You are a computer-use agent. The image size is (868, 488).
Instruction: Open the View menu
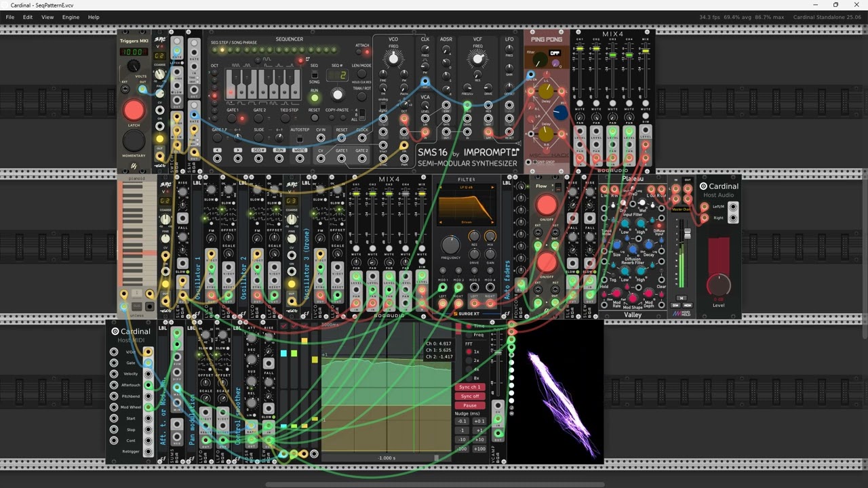pos(47,17)
